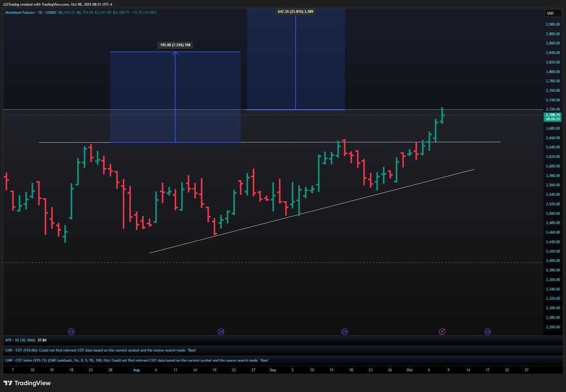
Task: Click the TradingView logo
Action: [27, 383]
